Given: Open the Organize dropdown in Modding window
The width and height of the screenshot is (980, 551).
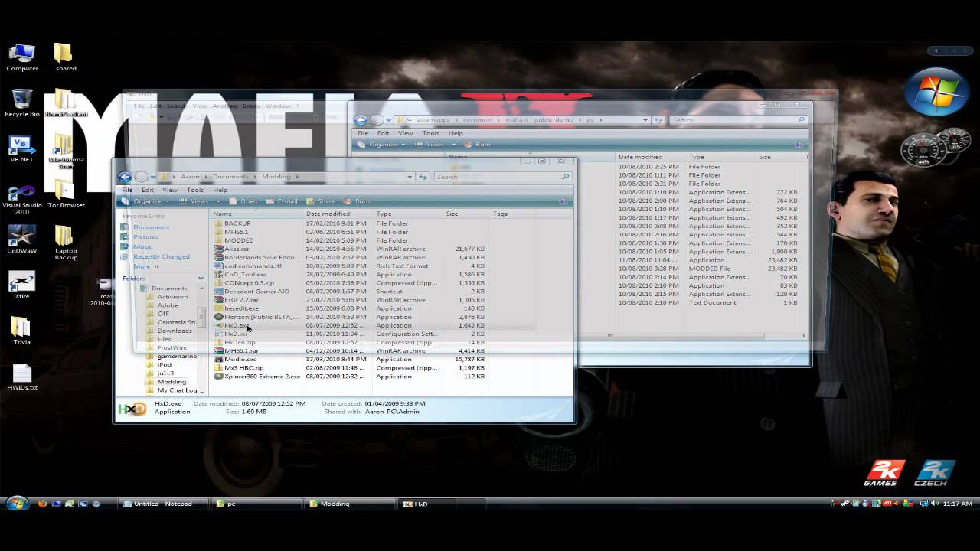Looking at the screenshot, I should tap(147, 201).
